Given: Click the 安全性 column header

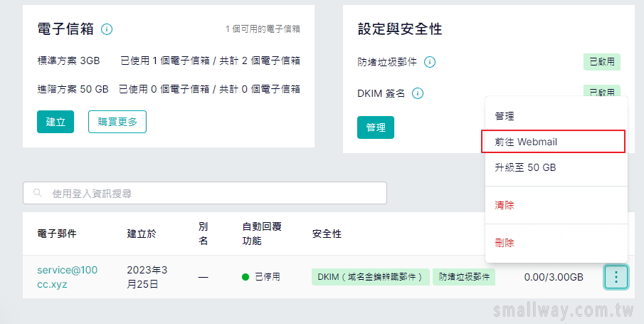Looking at the screenshot, I should (x=327, y=234).
